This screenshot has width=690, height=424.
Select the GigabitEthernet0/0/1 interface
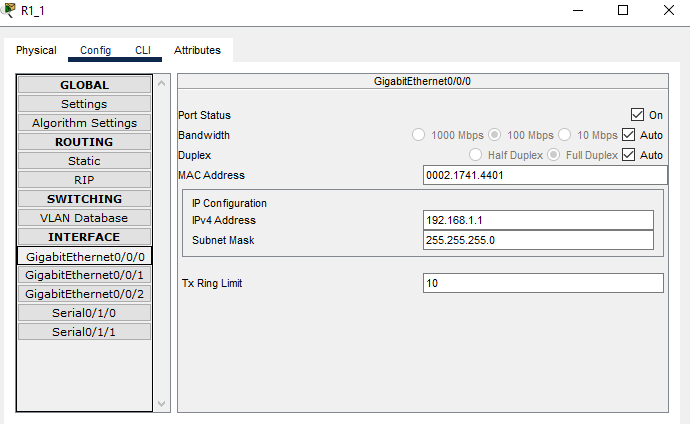coord(84,275)
